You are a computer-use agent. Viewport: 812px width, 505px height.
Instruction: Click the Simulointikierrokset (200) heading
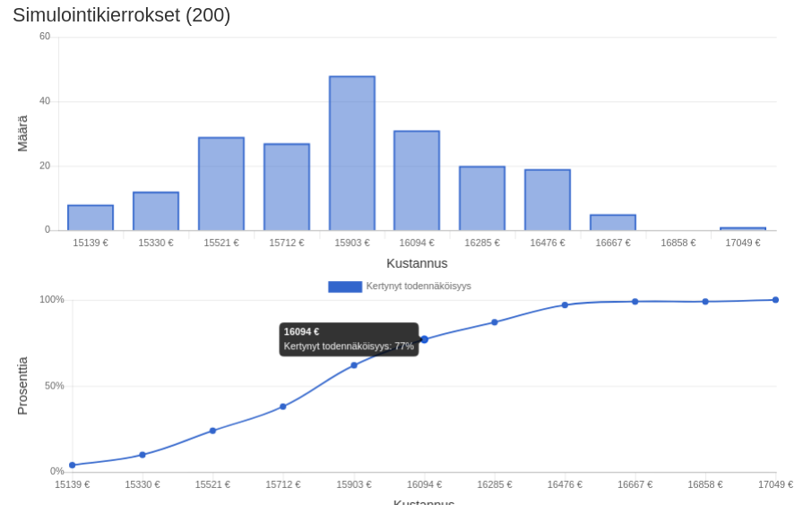[122, 15]
